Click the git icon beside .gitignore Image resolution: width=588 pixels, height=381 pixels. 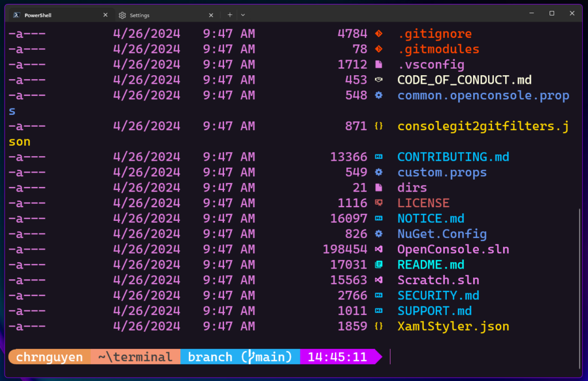click(379, 33)
